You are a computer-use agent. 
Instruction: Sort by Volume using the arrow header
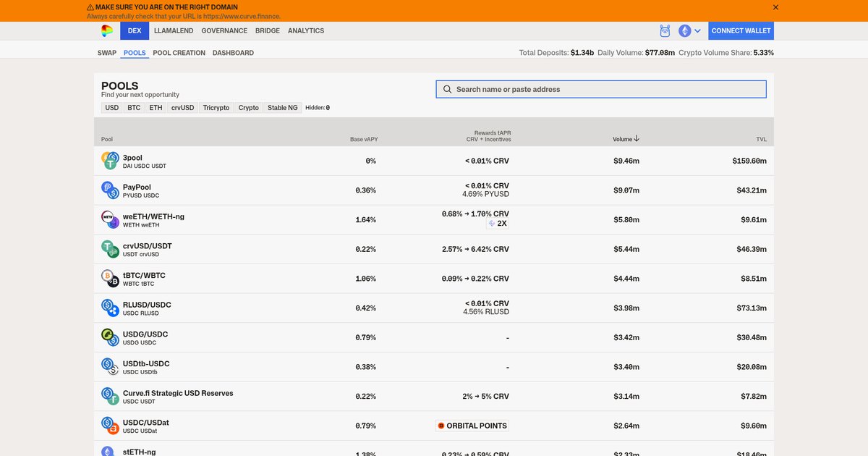pyautogui.click(x=626, y=139)
